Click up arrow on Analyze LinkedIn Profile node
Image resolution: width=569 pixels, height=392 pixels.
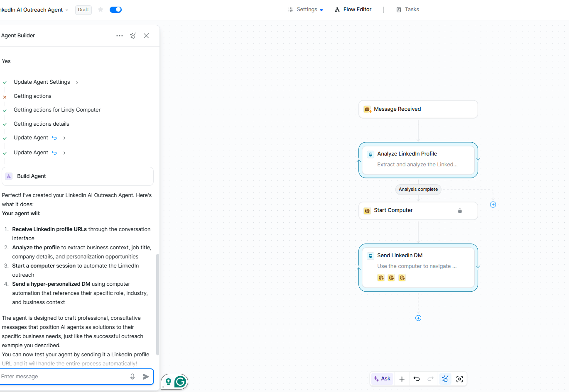pyautogui.click(x=359, y=161)
